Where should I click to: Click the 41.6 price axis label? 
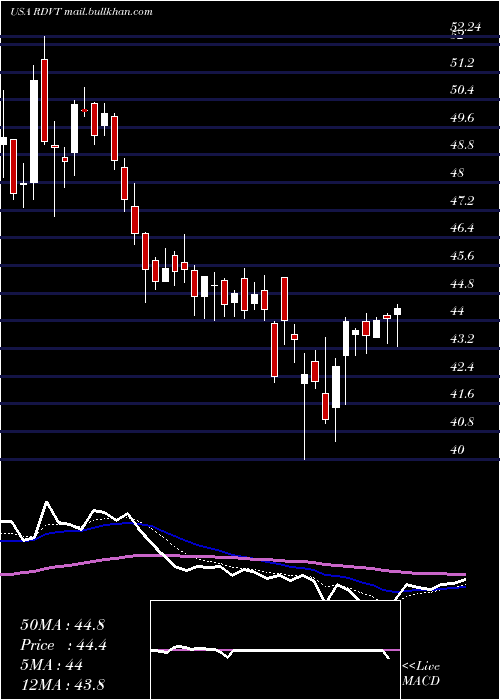462,394
